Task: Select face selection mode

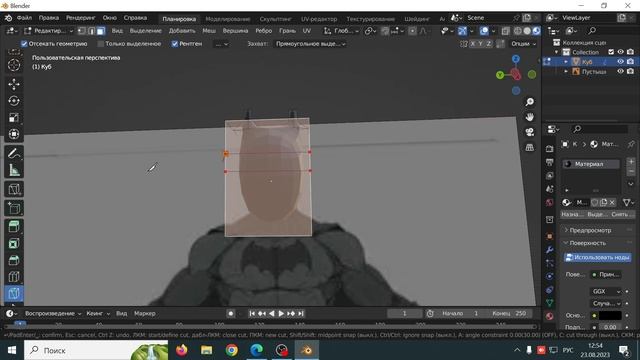Action: [x=100, y=31]
